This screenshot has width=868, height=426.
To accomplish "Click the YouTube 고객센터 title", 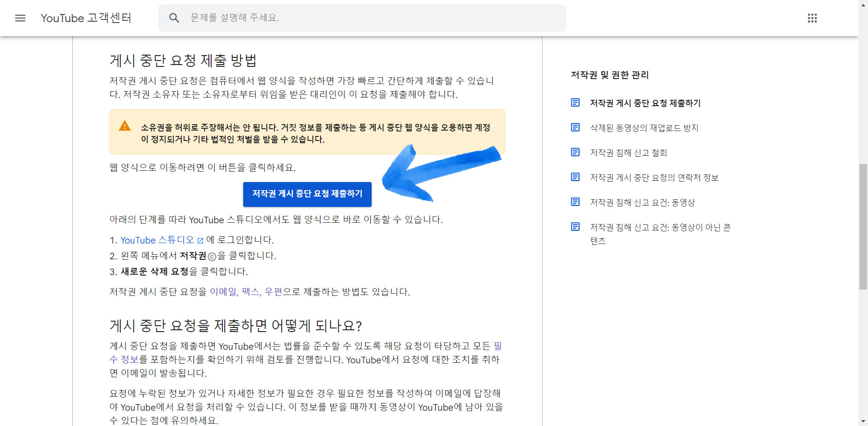I will click(x=86, y=18).
